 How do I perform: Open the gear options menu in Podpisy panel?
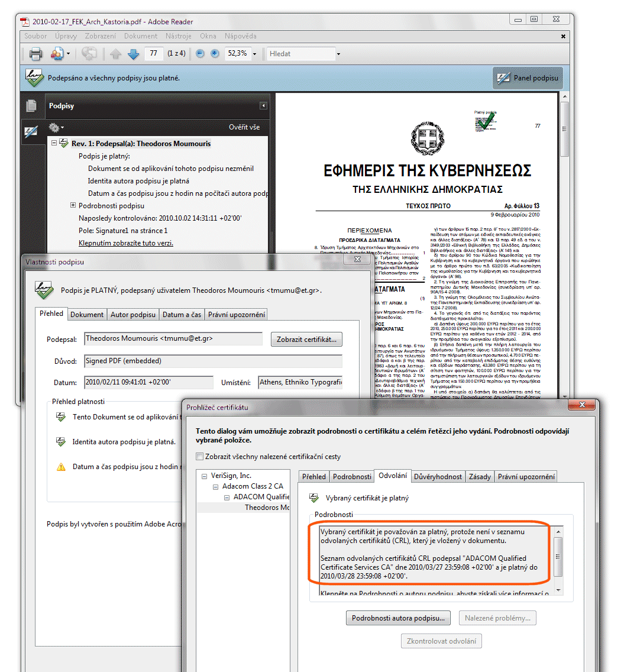coord(54,127)
